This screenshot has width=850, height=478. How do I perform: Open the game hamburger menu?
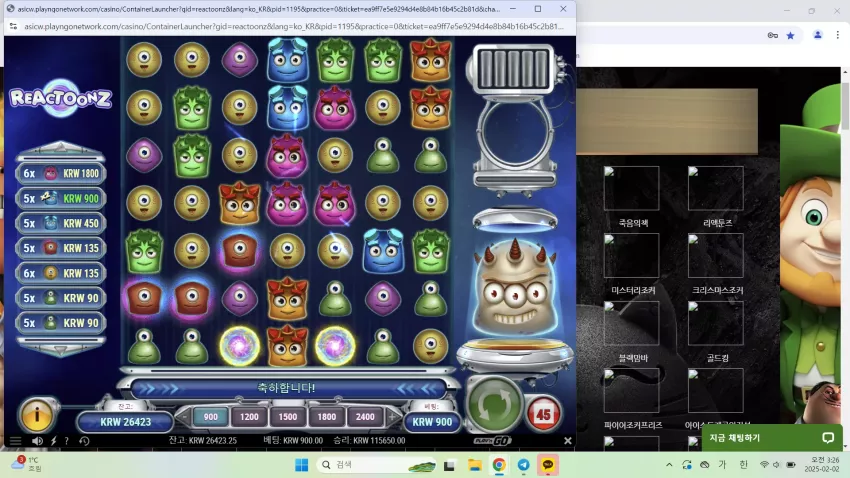(x=16, y=441)
